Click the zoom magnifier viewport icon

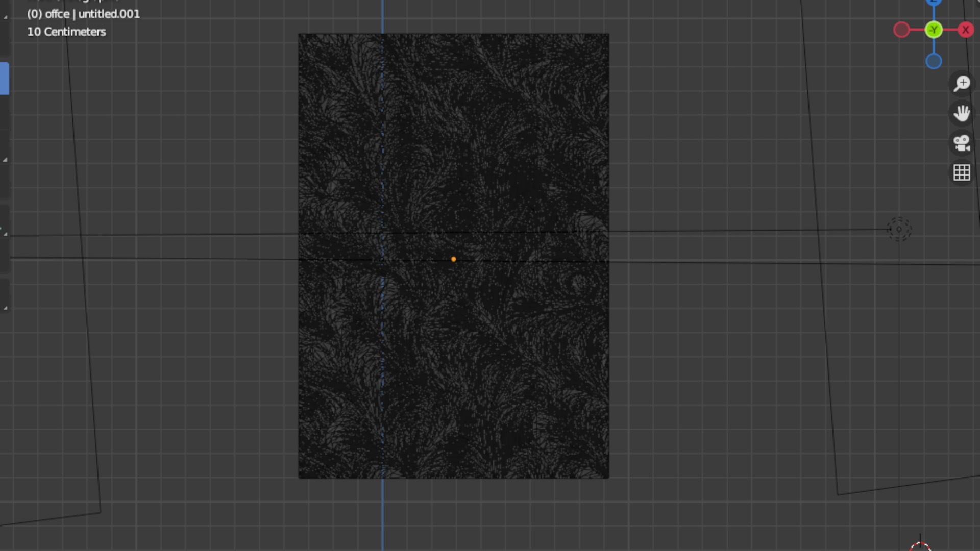[962, 84]
